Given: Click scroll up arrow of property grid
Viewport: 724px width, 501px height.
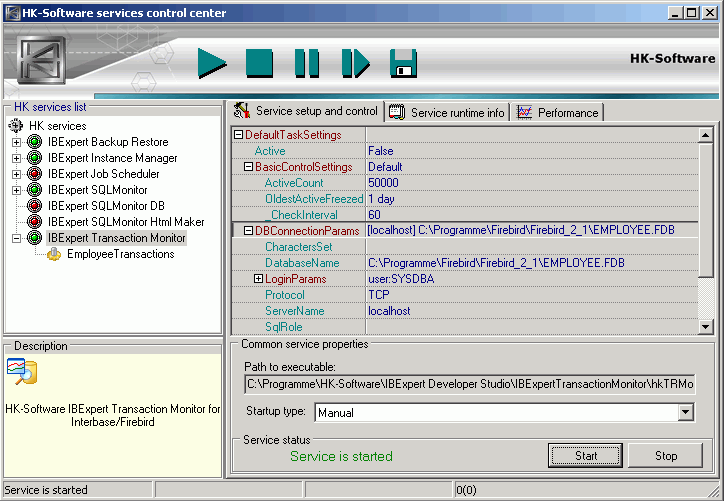Looking at the screenshot, I should point(705,135).
